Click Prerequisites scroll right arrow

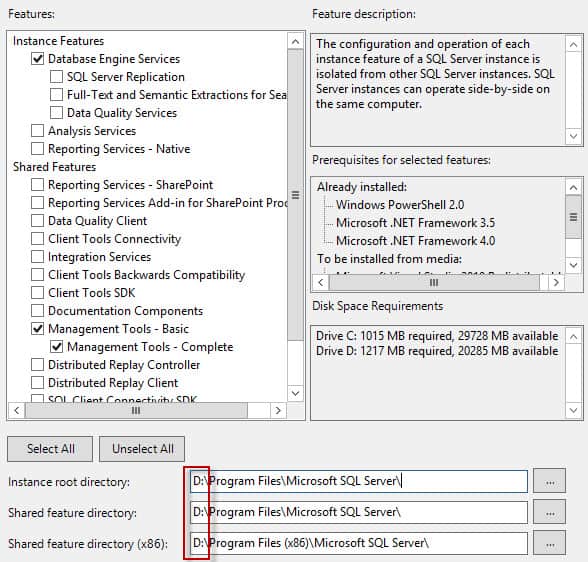point(556,282)
